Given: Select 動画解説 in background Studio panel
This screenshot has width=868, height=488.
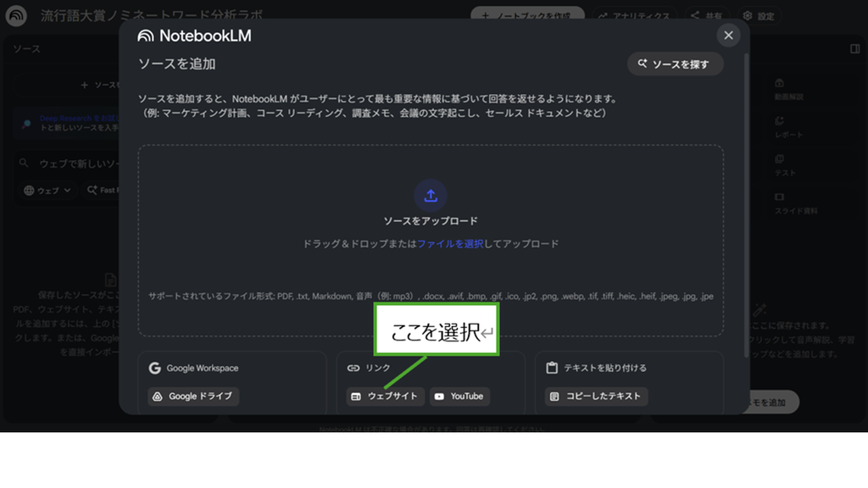Looking at the screenshot, I should click(788, 90).
